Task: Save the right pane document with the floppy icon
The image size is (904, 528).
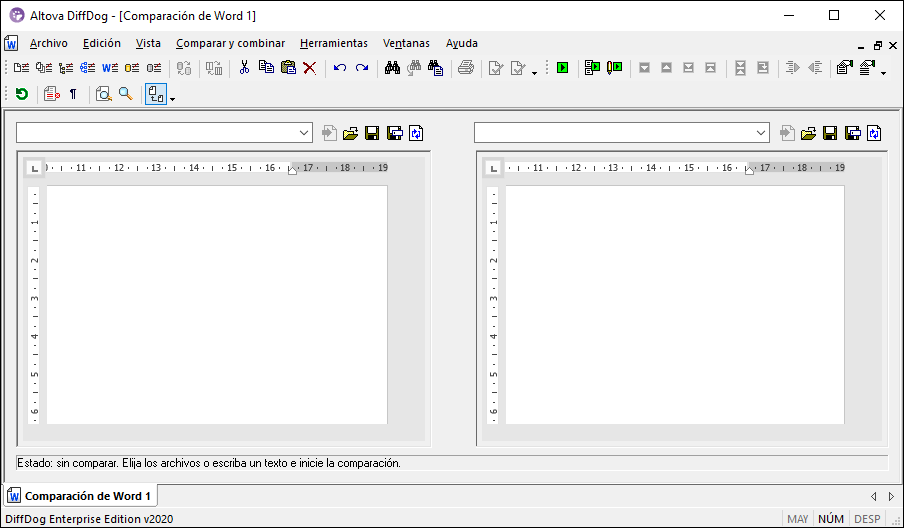Action: 830,133
